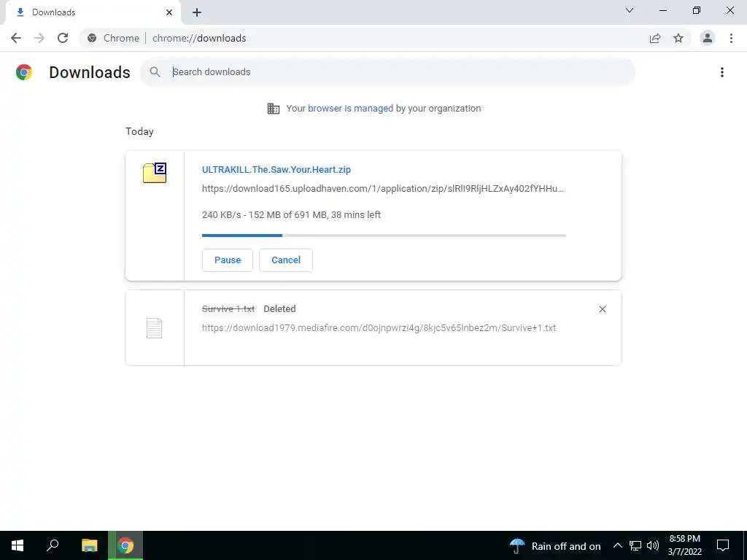The image size is (747, 560).
Task: Click the 'Today' date heading
Action: coord(139,132)
